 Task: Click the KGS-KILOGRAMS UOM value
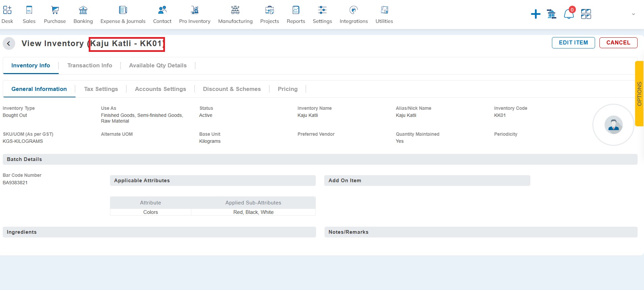[23, 141]
